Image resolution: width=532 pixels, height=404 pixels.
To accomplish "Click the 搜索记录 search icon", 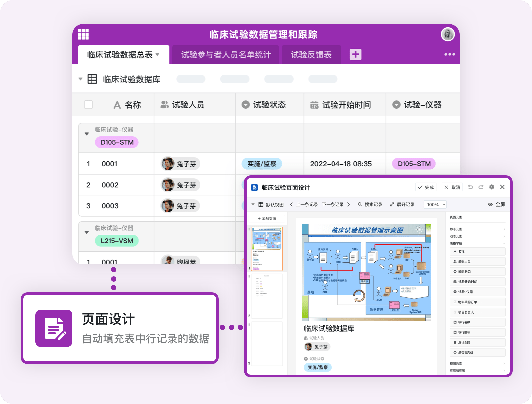I will (x=360, y=204).
